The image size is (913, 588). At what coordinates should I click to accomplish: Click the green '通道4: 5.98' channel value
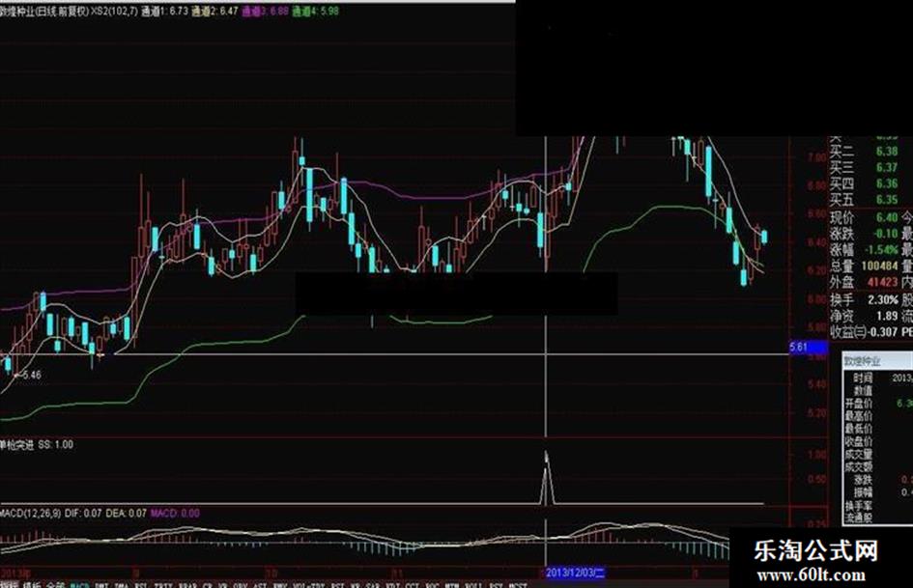click(315, 11)
